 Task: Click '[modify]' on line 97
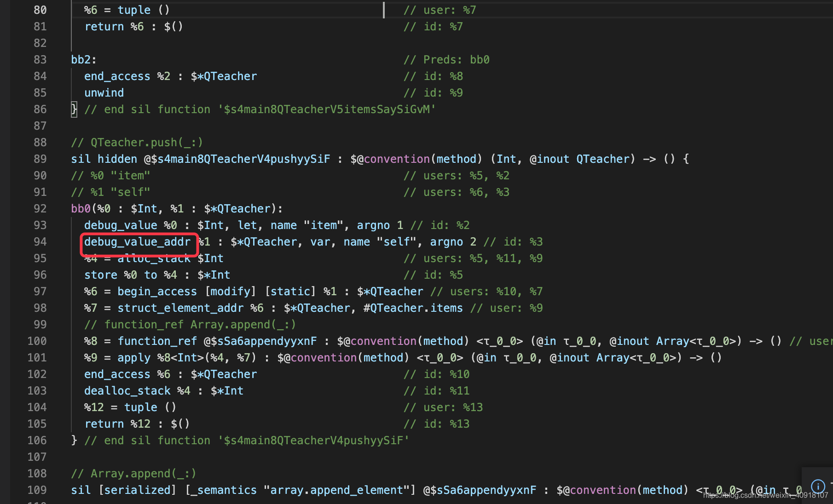pyautogui.click(x=230, y=292)
